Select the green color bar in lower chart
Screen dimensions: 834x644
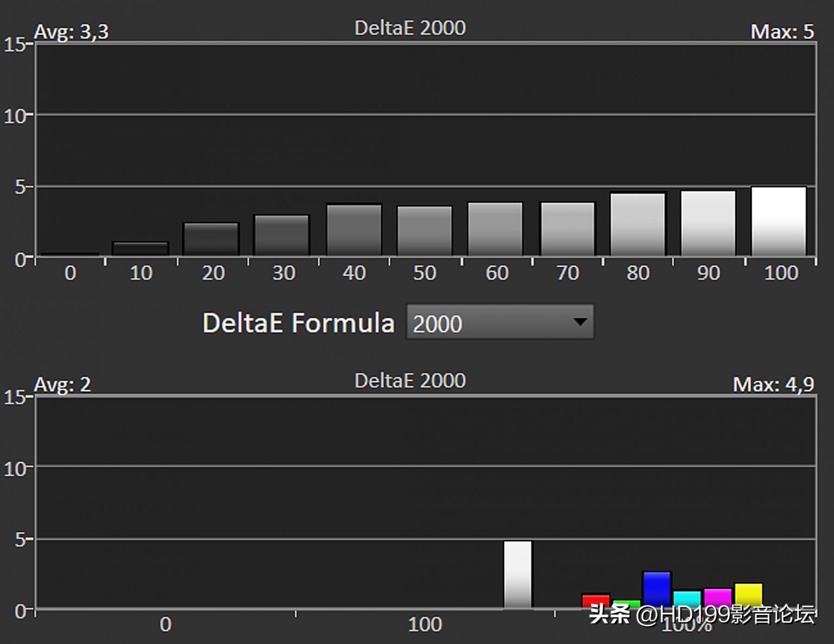(x=626, y=603)
